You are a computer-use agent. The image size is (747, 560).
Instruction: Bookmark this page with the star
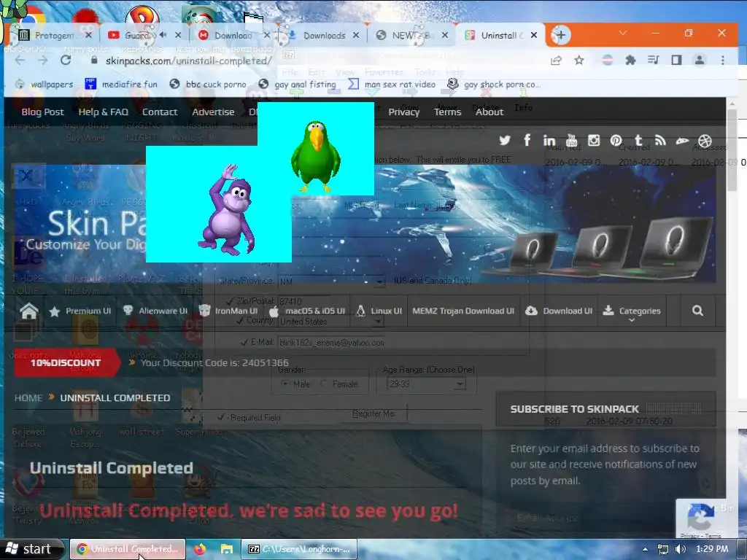tap(578, 61)
